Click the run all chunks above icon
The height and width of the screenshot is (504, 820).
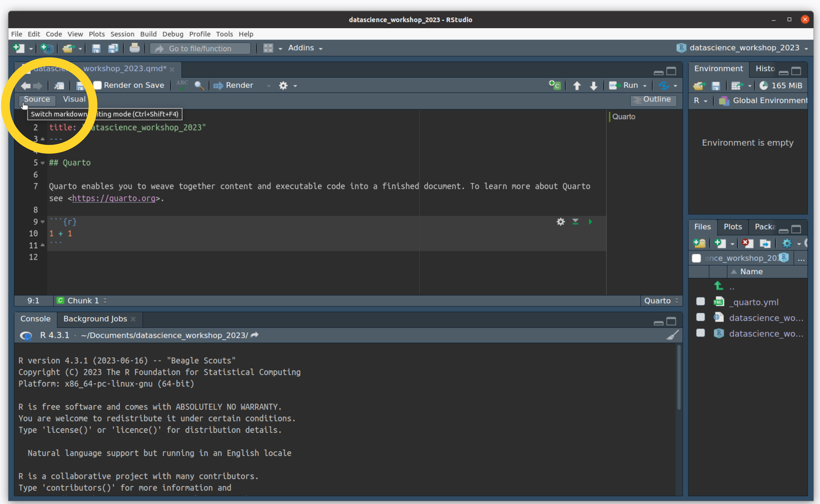coord(575,222)
